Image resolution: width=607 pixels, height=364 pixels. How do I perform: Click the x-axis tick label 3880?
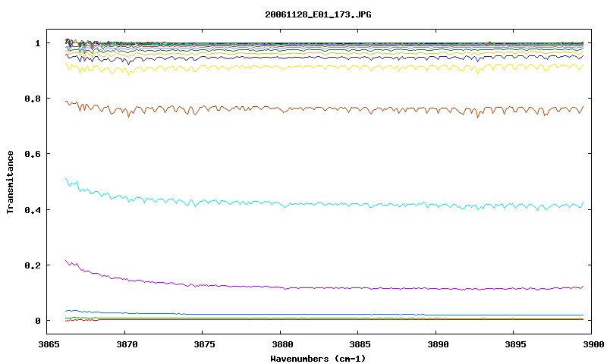tap(282, 344)
